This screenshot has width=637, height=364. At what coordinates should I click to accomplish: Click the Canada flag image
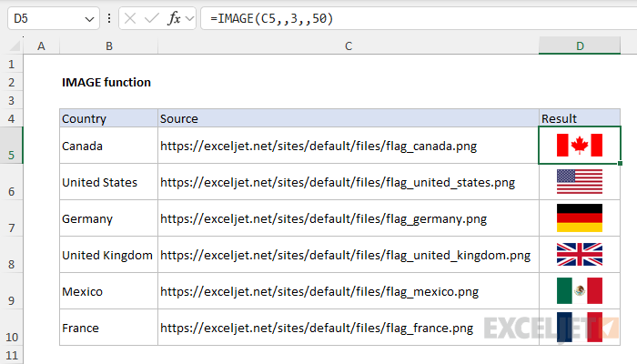coord(580,145)
